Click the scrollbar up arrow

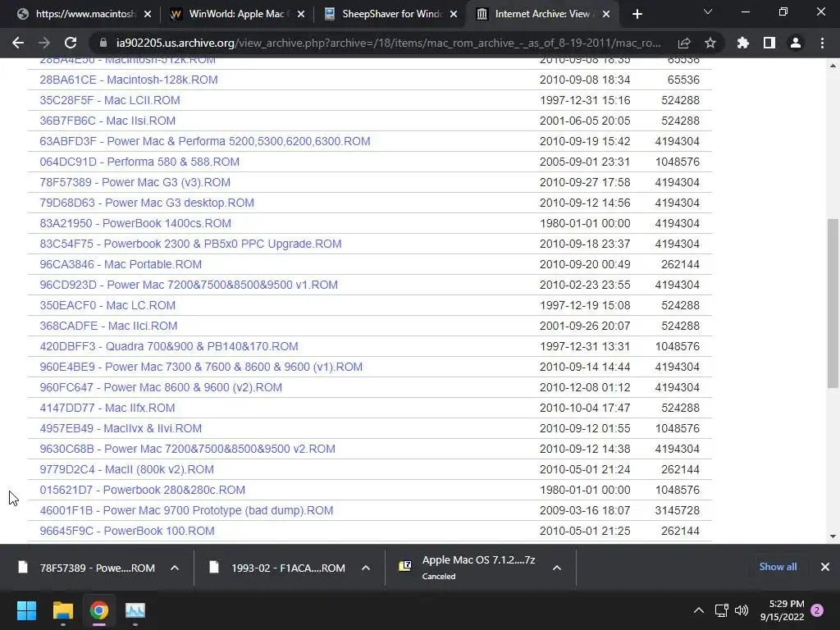coord(833,66)
